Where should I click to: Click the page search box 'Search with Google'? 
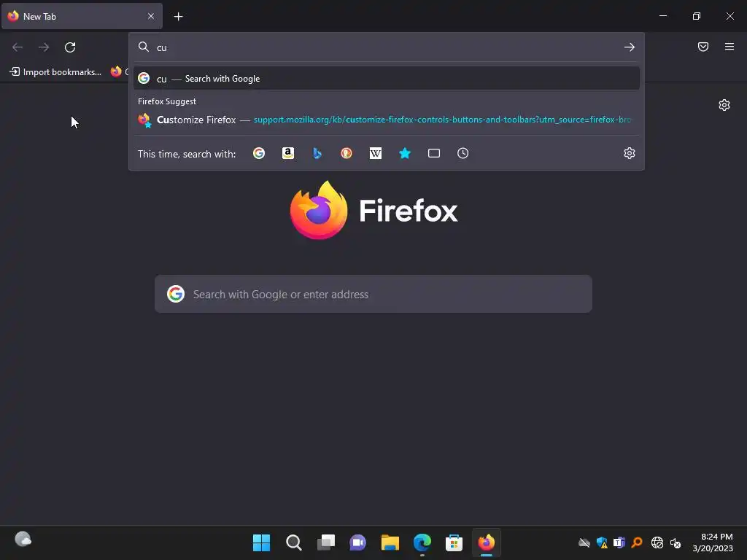(x=373, y=294)
